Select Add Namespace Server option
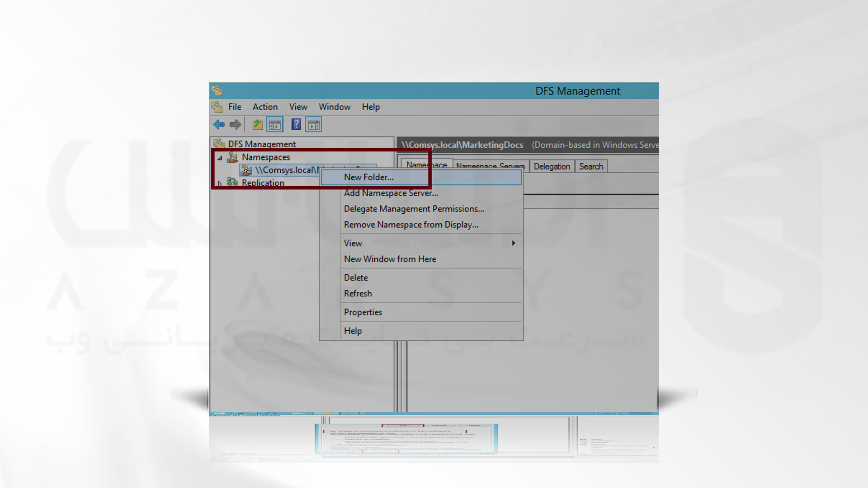Screen dimensions: 868x488 click(x=391, y=192)
